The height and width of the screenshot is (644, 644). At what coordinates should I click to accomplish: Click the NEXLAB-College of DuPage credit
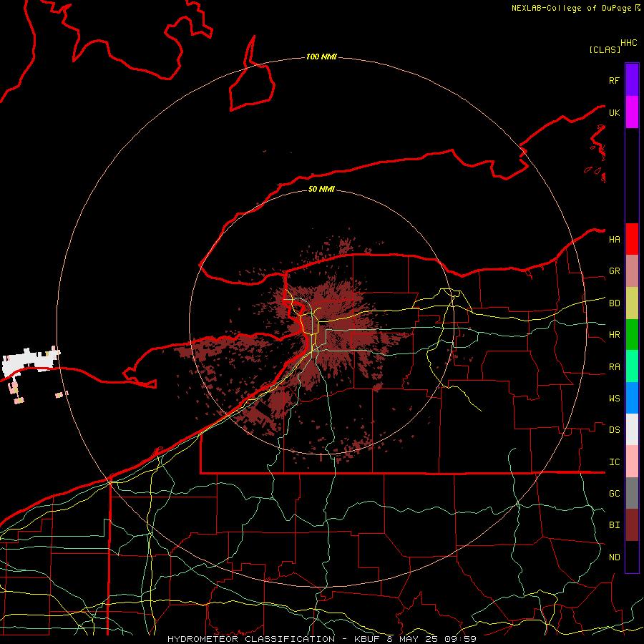click(x=575, y=8)
